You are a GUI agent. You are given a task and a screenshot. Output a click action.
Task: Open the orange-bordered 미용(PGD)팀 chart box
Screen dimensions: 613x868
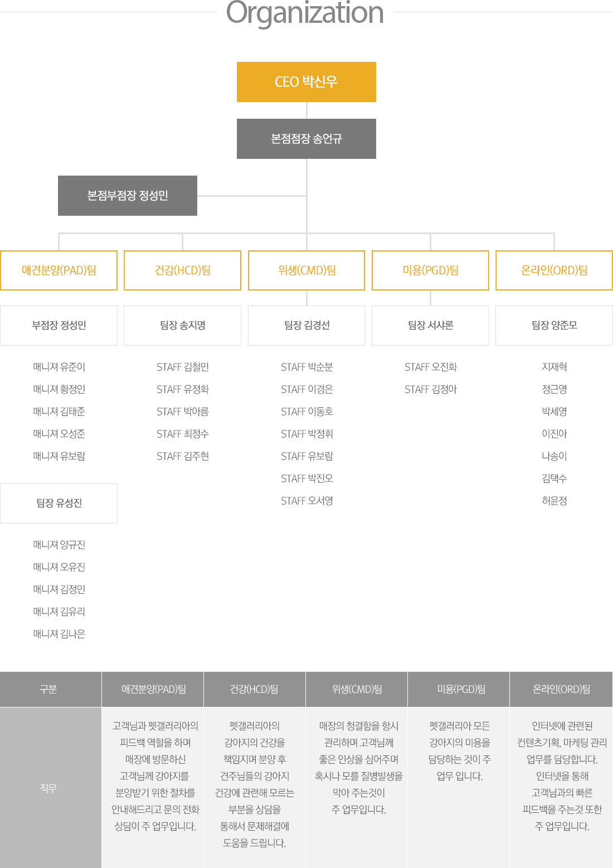pos(430,270)
